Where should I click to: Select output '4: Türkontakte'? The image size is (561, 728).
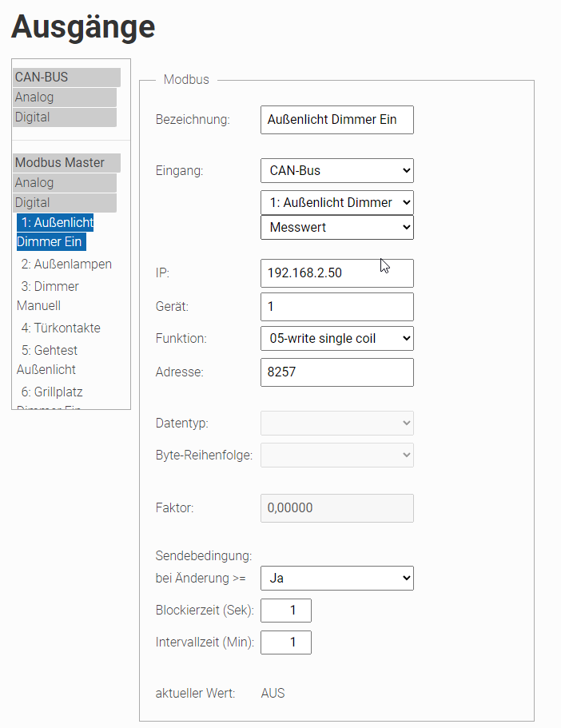[x=61, y=328]
